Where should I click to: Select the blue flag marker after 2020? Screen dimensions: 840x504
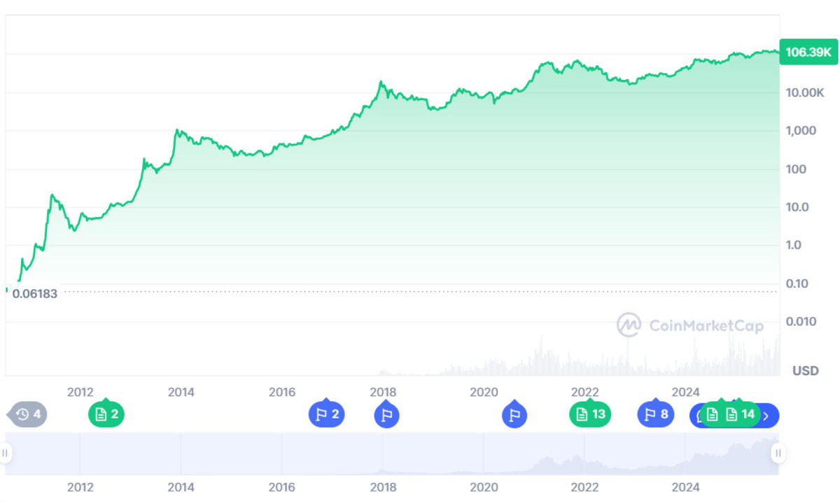pyautogui.click(x=514, y=415)
